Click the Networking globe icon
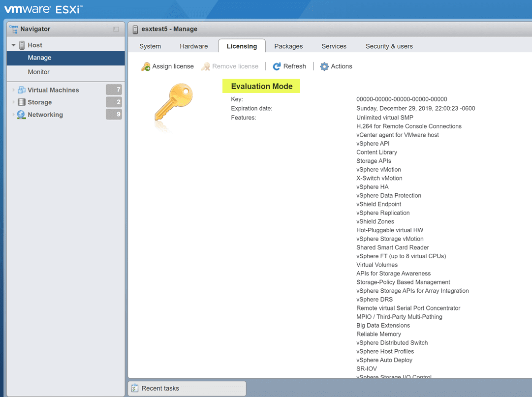The height and width of the screenshot is (397, 532). 21,115
